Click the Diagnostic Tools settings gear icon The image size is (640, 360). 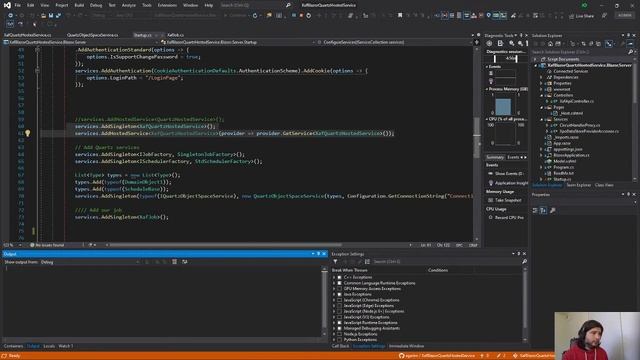tap(489, 43)
